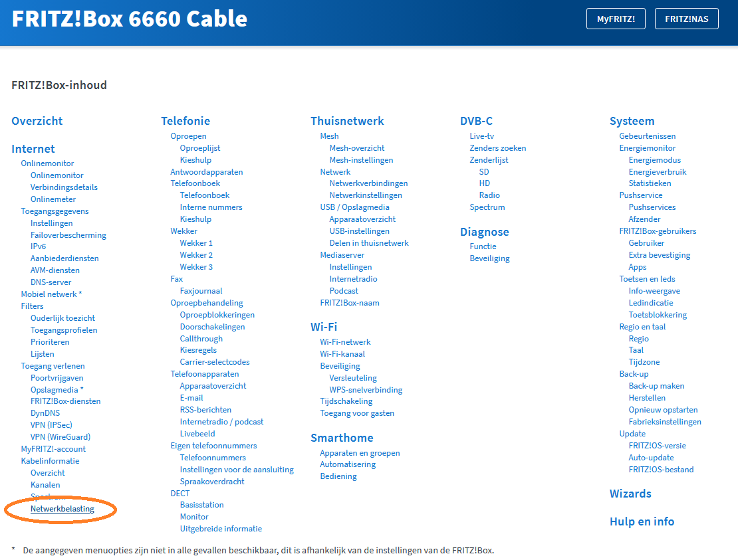Open Ouderlijk toezicht filters
738x560 pixels.
click(x=62, y=318)
